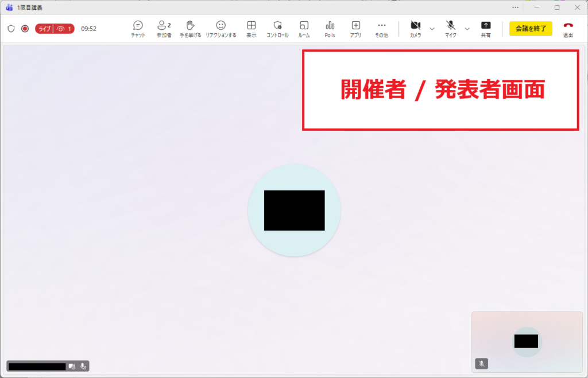Open the Polls app

pyautogui.click(x=330, y=29)
